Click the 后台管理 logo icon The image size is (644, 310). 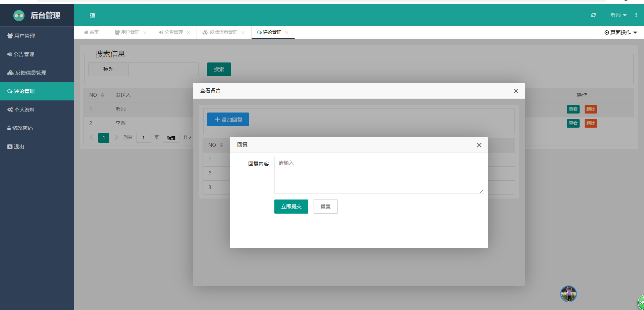19,15
